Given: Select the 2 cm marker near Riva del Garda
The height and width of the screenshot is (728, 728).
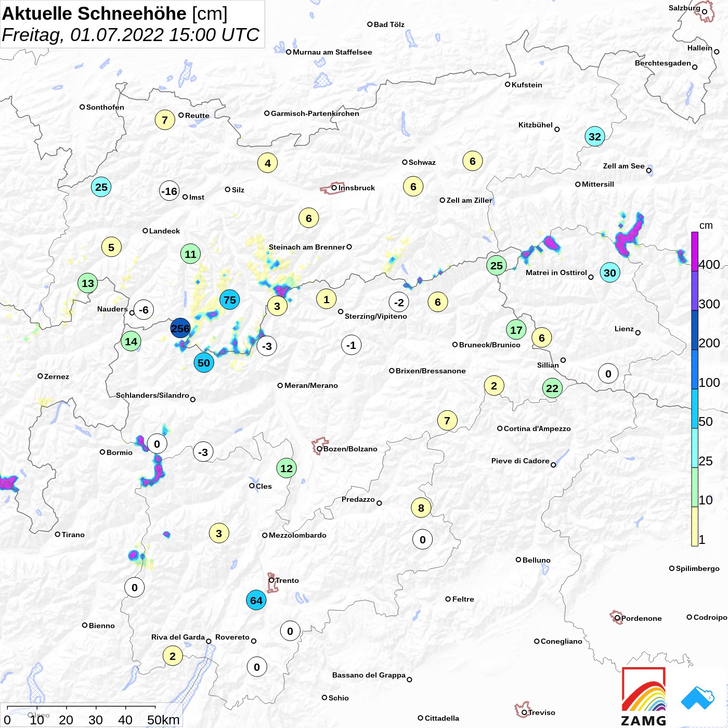Looking at the screenshot, I should pyautogui.click(x=173, y=656).
